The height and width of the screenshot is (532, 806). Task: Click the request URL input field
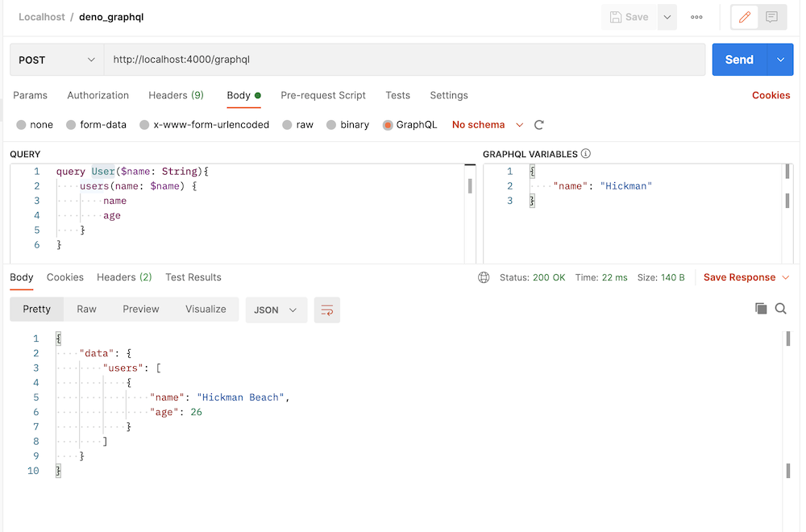405,60
